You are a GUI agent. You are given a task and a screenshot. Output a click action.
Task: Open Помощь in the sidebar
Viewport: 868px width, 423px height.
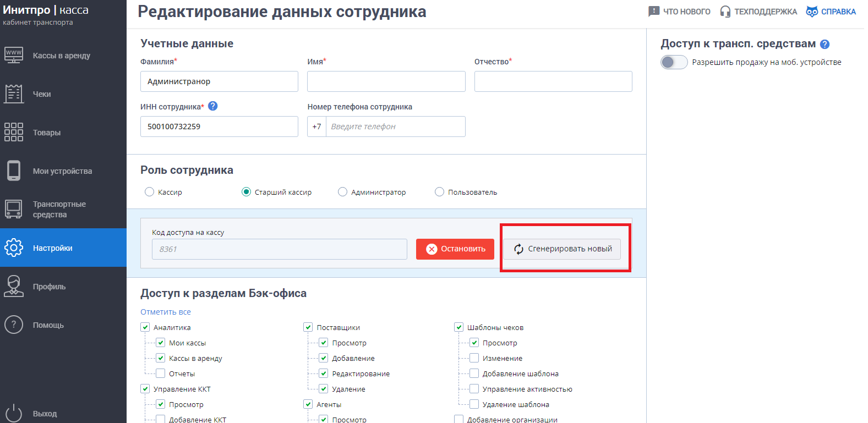[48, 325]
